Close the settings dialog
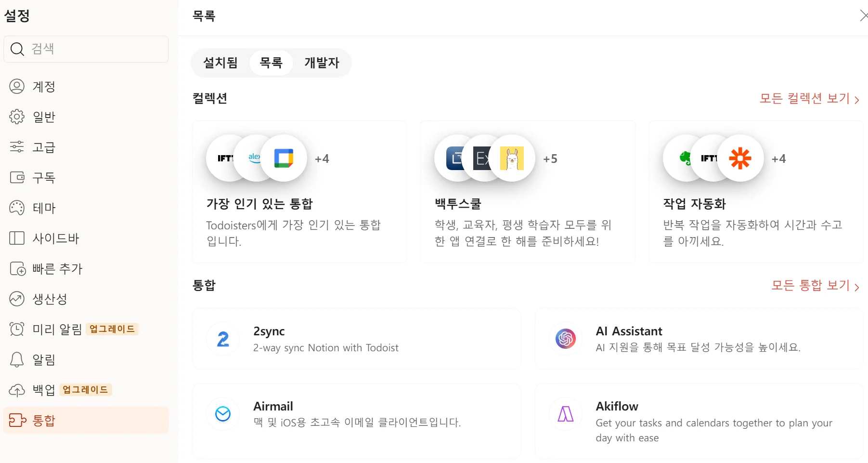The image size is (868, 463). (x=863, y=16)
